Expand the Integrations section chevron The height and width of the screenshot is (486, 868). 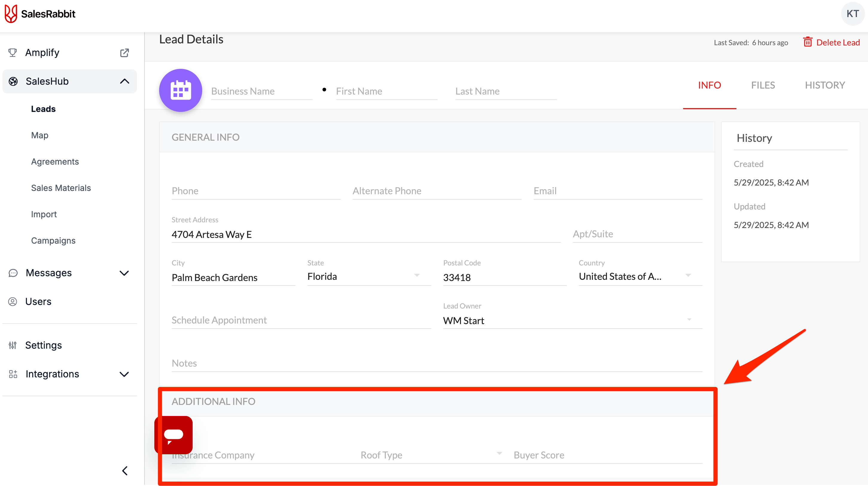point(124,374)
